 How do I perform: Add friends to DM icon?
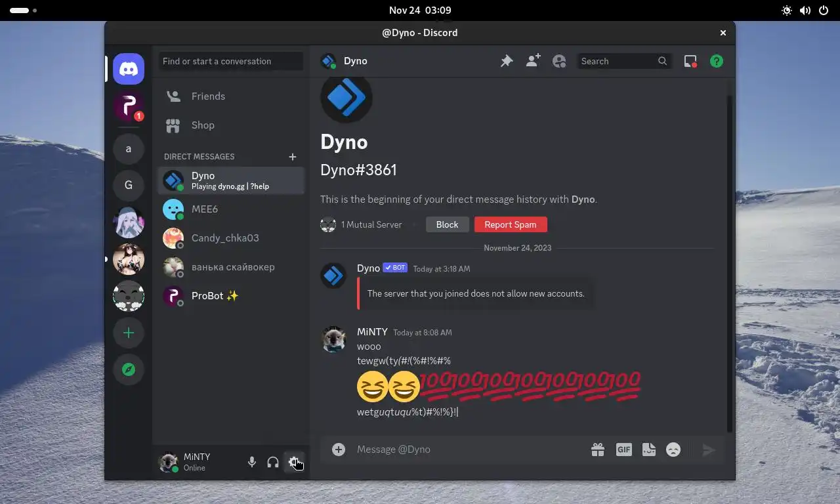pyautogui.click(x=533, y=61)
